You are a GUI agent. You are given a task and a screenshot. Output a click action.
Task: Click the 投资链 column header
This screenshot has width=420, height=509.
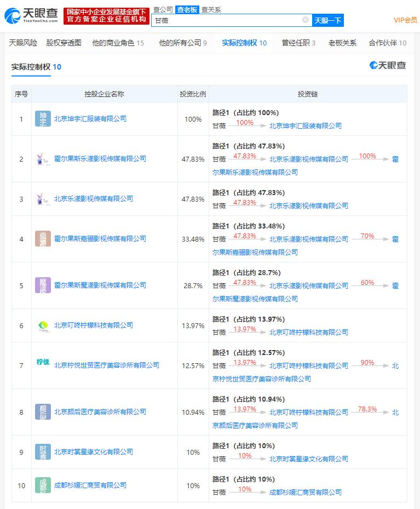click(308, 94)
